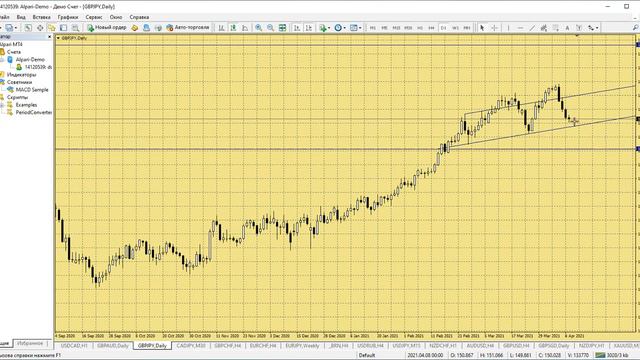This screenshot has height=360, width=640.
Task: Click the antenna options icon beside Auto-trading
Action: [x=158, y=28]
